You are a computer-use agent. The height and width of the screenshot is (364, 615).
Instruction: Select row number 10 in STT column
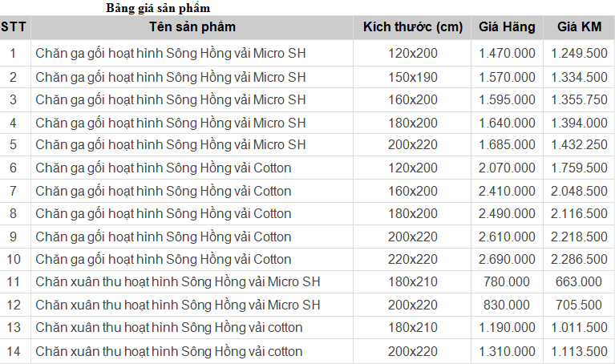coord(14,260)
